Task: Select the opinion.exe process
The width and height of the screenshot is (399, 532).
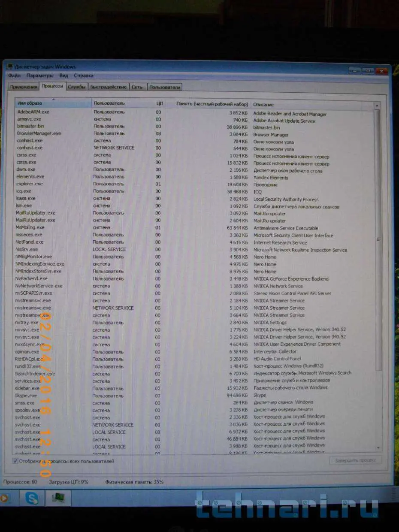Action: (194, 352)
